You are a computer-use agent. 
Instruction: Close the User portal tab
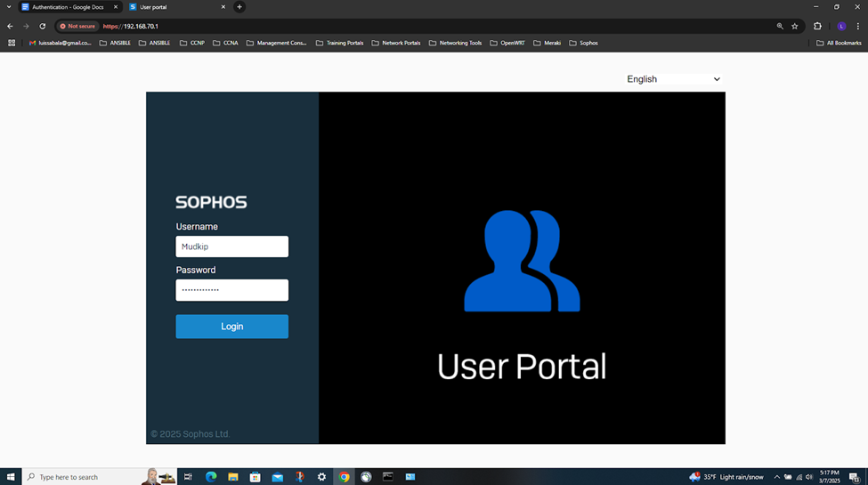click(x=223, y=7)
